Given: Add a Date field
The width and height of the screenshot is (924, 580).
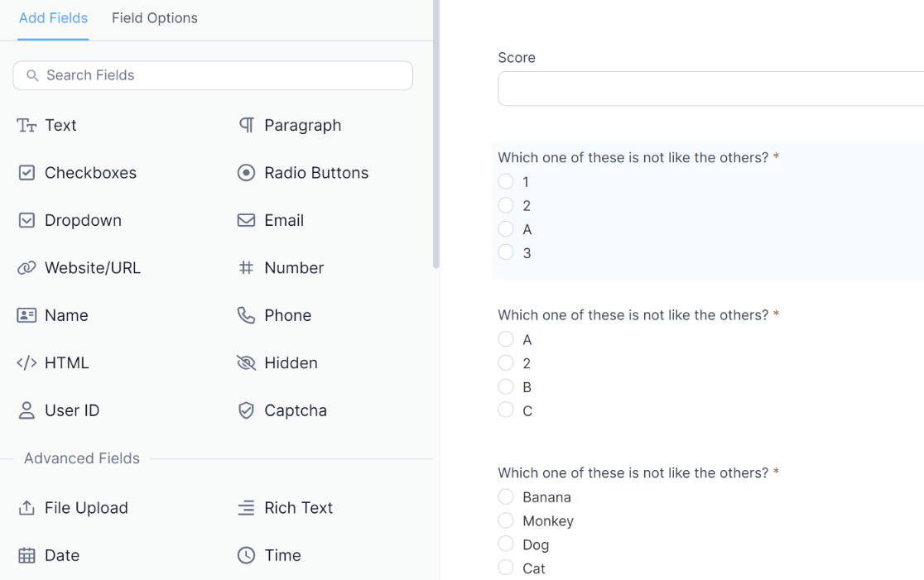Looking at the screenshot, I should [60, 555].
